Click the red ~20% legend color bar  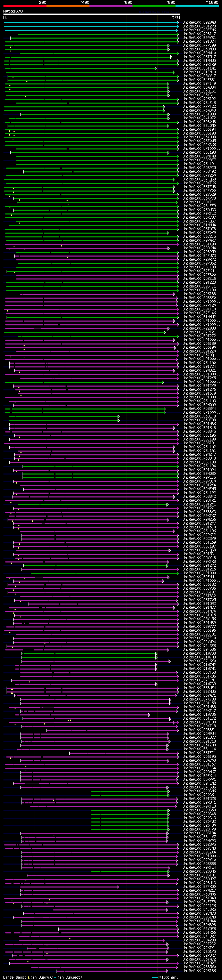point(25,6)
